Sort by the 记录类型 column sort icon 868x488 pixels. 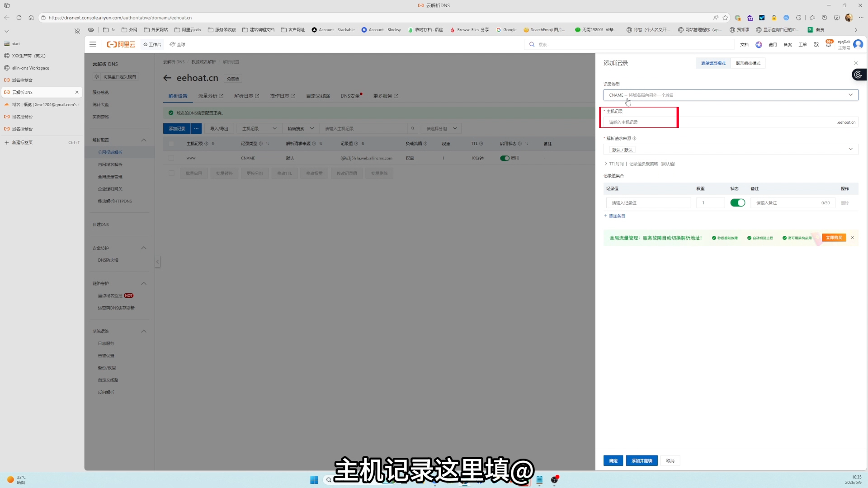267,144
